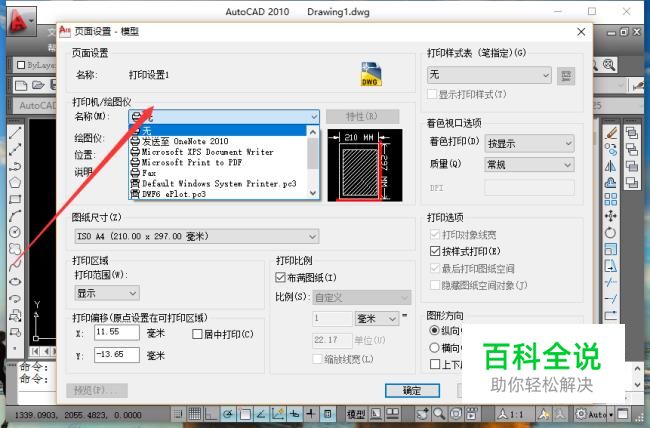Collapse the printer name dropdown
This screenshot has width=650, height=428.
click(x=314, y=117)
